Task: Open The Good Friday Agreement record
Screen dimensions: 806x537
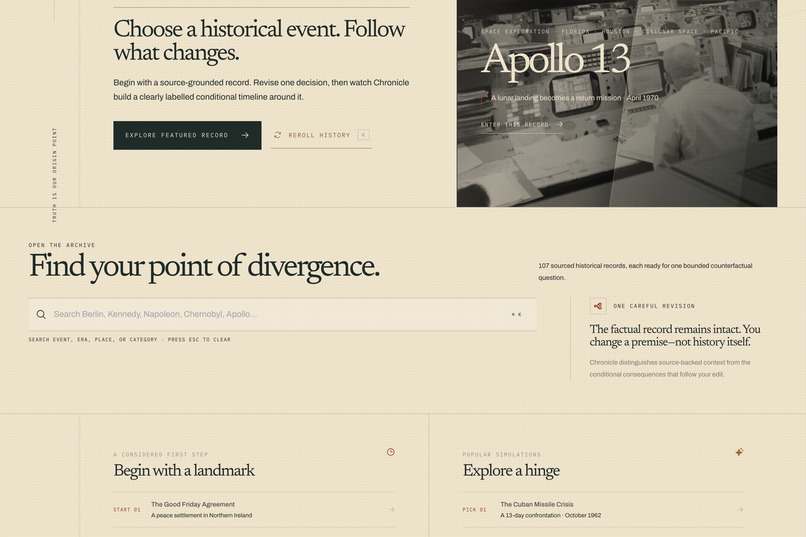Action: (x=254, y=510)
